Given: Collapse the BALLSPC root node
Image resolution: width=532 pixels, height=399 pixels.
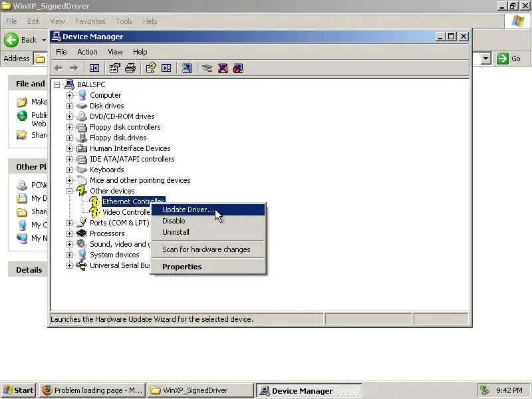Looking at the screenshot, I should pyautogui.click(x=57, y=84).
